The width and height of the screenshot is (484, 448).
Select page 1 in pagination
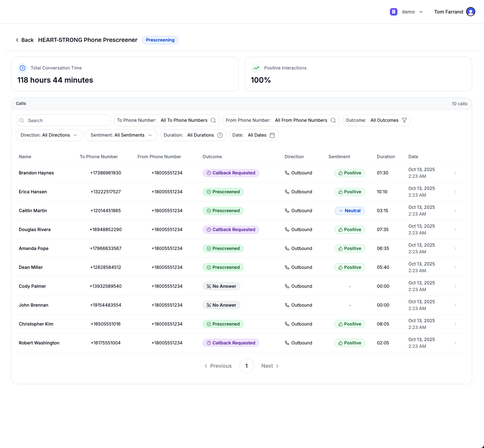[x=247, y=366]
